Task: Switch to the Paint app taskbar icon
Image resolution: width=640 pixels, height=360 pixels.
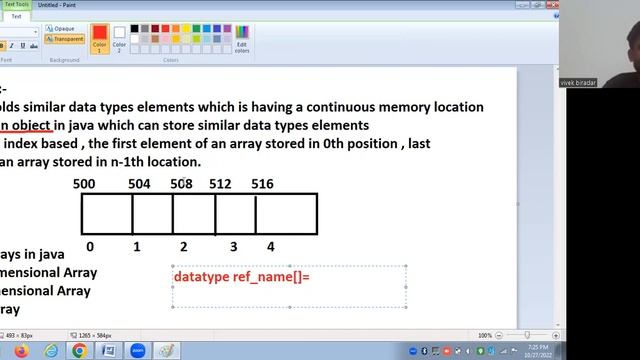Action: tap(167, 351)
